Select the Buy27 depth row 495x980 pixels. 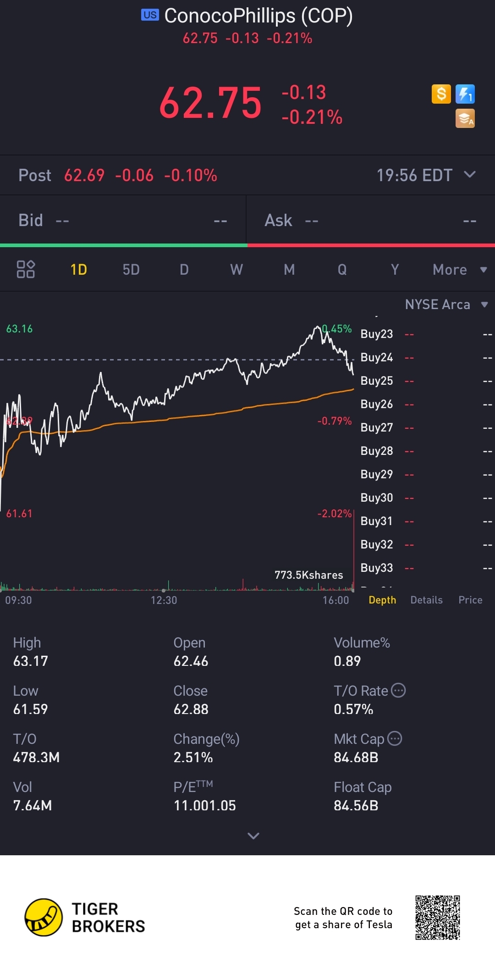[426, 427]
